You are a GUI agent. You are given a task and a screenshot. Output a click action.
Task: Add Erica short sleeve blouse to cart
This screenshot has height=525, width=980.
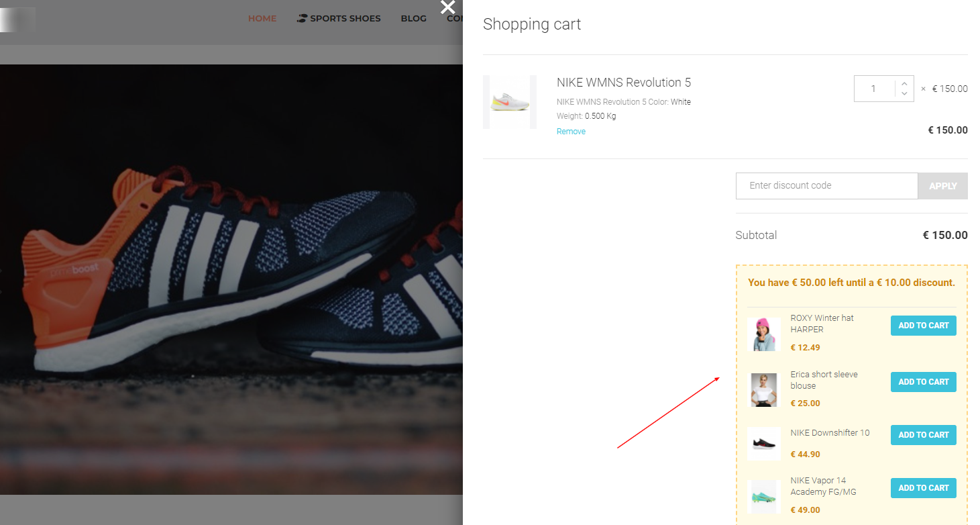tap(924, 382)
